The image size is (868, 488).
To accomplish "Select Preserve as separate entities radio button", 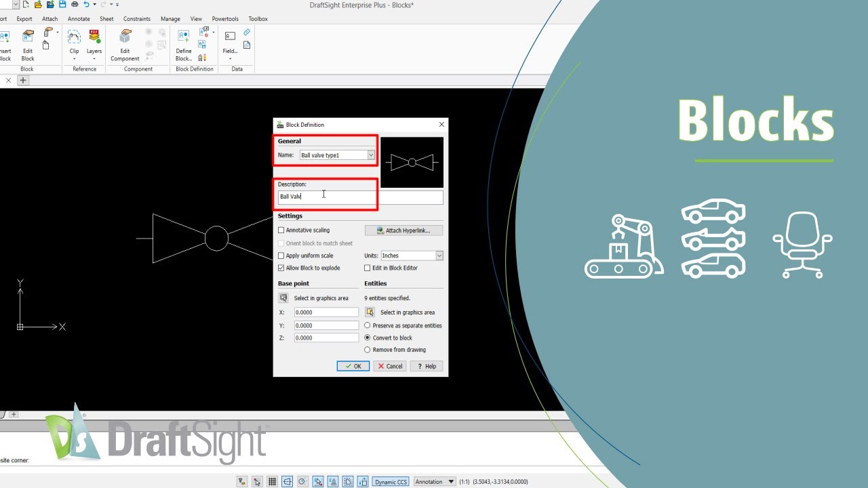I will click(x=368, y=325).
